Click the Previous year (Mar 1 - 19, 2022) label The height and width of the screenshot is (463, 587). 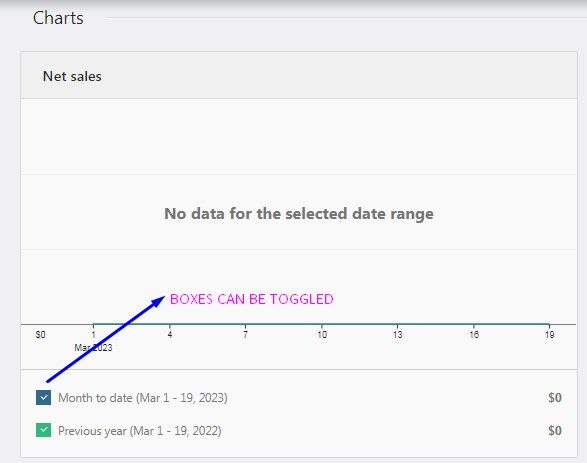pyautogui.click(x=140, y=431)
